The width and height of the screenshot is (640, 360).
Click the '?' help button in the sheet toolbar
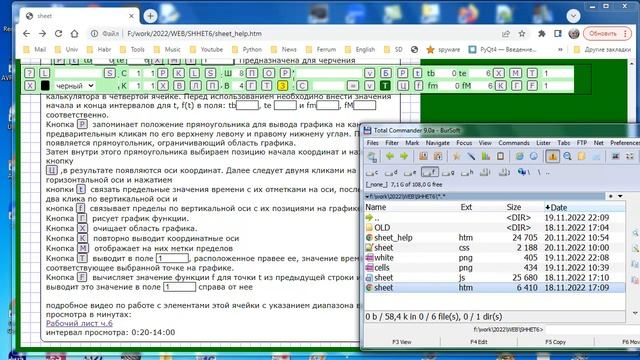(29, 73)
